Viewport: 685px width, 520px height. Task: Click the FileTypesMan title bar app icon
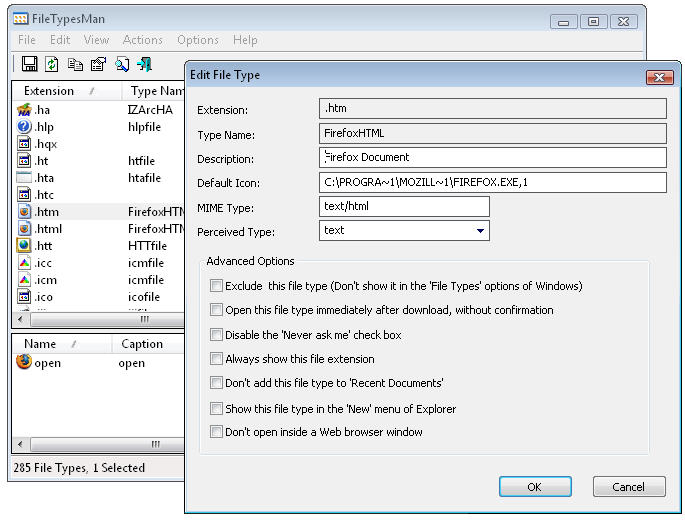(21, 19)
